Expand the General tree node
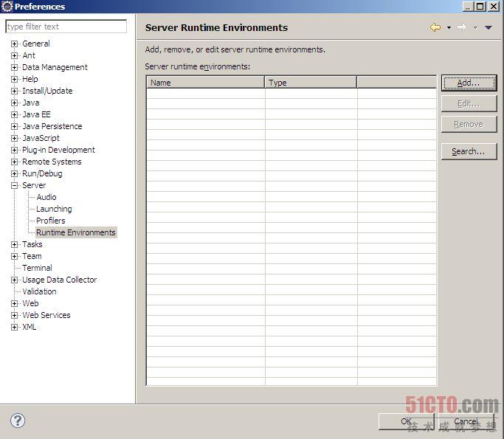 coord(14,44)
